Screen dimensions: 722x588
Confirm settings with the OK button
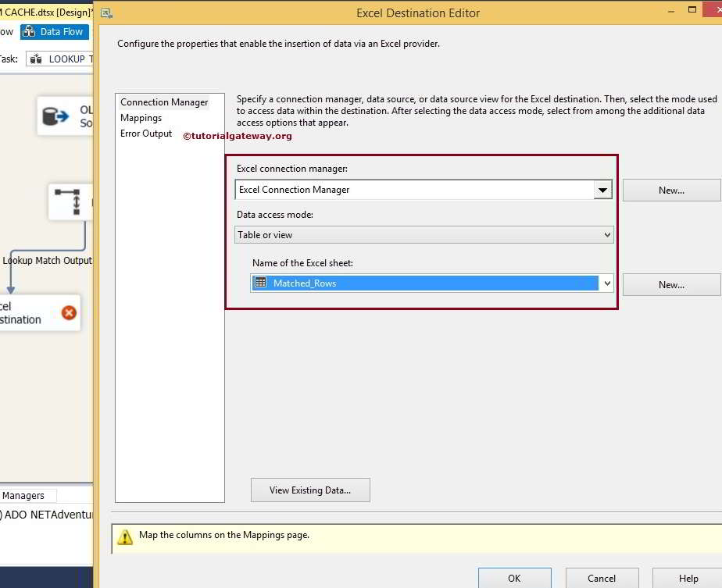[x=514, y=578]
